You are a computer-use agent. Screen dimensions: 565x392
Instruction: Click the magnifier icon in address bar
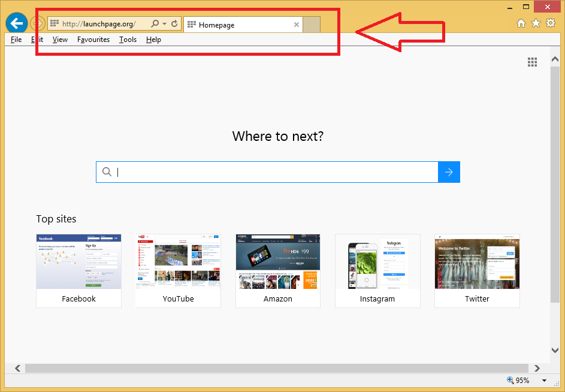(x=155, y=24)
